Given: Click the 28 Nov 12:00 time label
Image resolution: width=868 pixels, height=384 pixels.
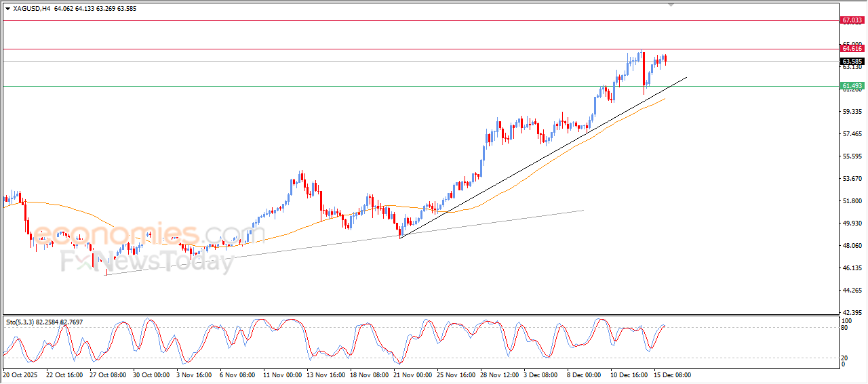Looking at the screenshot, I should (498, 375).
